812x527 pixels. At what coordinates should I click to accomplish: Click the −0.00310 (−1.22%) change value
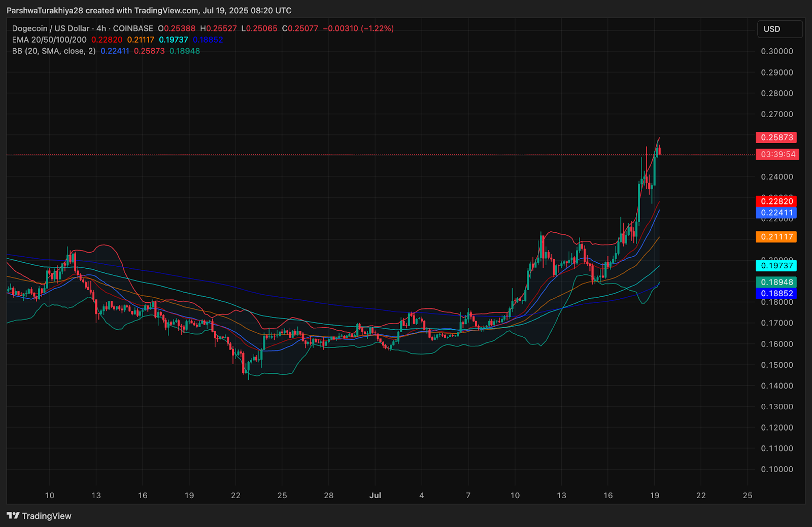click(x=358, y=28)
